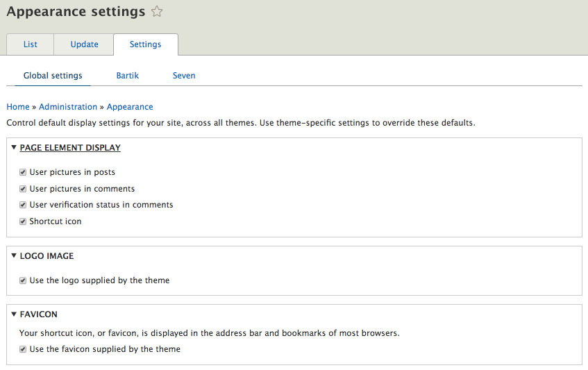Select the Global settings sub-tab
Screen dimensions: 588x370
[53, 76]
